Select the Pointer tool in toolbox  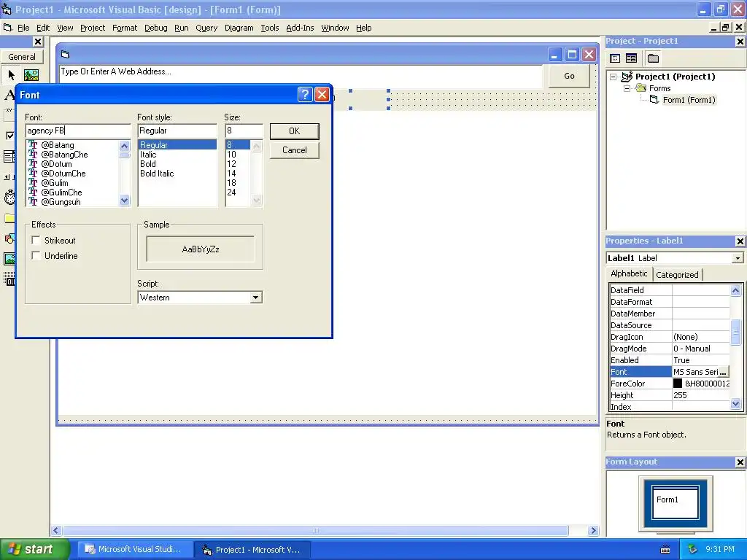(12, 75)
